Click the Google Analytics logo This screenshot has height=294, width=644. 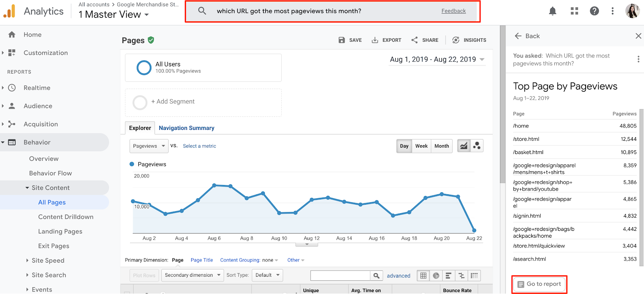point(9,11)
